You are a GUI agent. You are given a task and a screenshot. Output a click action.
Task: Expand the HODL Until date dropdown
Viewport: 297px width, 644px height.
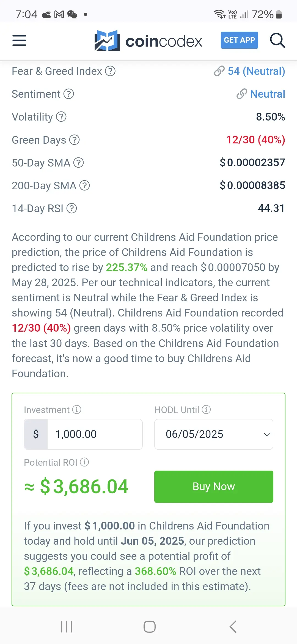[x=214, y=434]
